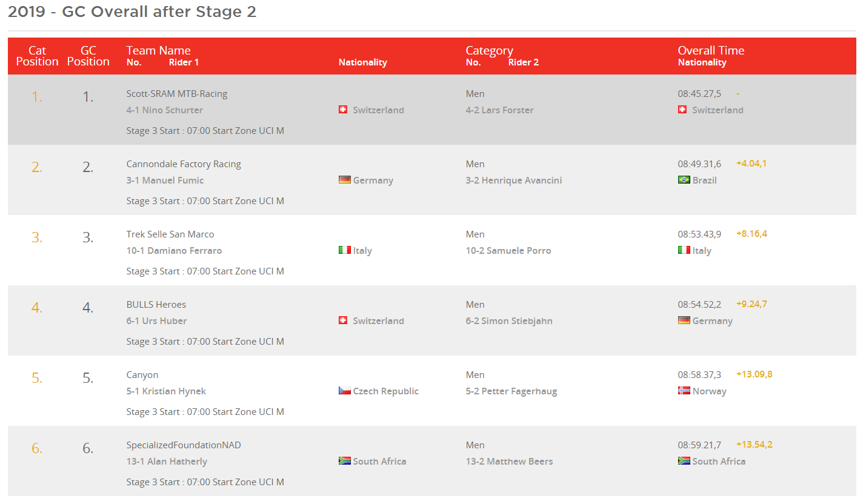Click the Norway flag icon
This screenshot has height=504, width=866.
coord(684,391)
